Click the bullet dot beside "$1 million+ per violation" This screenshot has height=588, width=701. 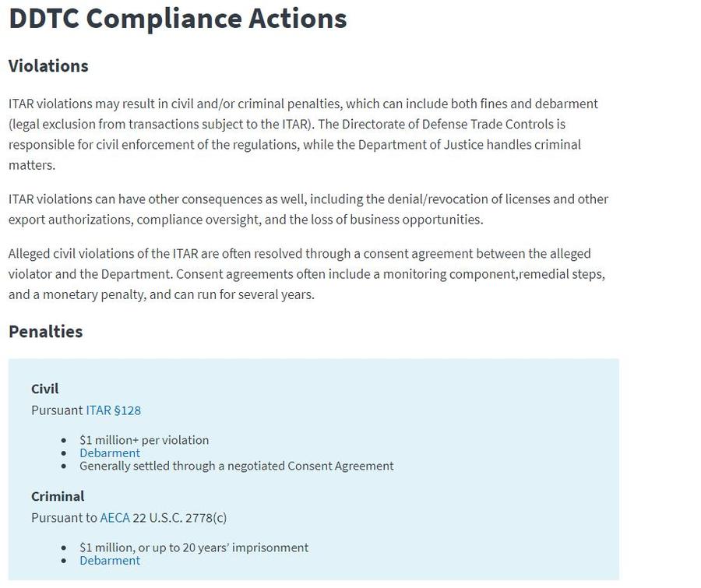(64, 441)
